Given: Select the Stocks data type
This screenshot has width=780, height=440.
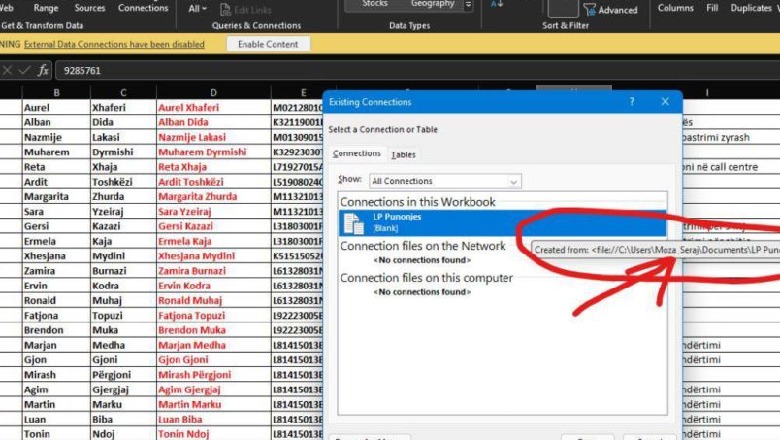Looking at the screenshot, I should (x=375, y=5).
